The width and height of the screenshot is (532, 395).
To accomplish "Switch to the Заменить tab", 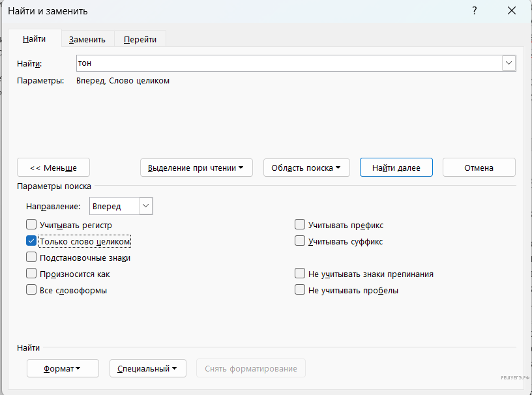I will tap(87, 39).
